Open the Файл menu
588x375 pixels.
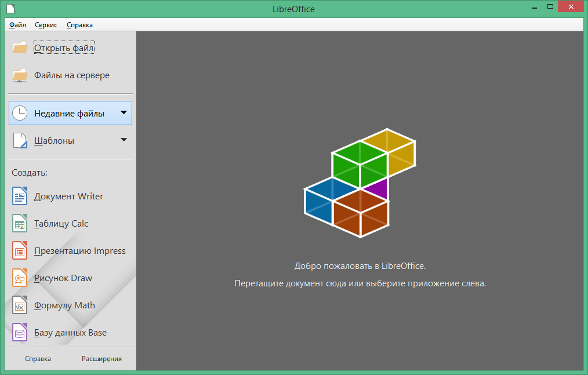[x=17, y=24]
